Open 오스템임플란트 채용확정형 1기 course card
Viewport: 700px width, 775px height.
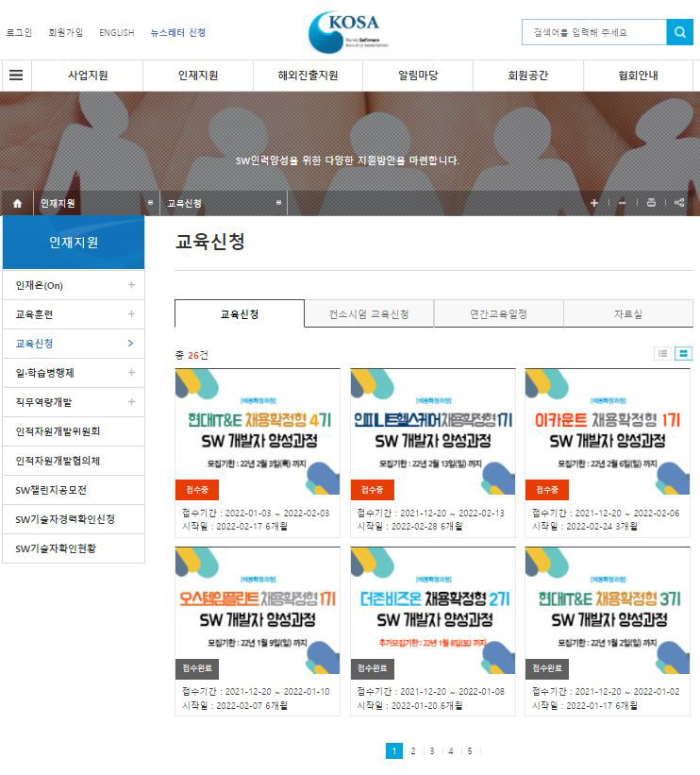point(258,632)
